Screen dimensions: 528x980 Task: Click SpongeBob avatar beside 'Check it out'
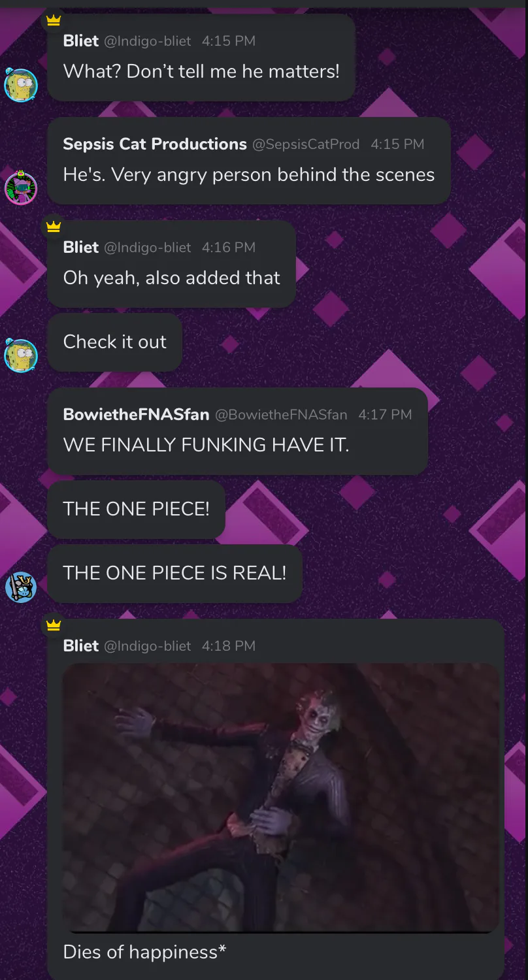click(x=21, y=355)
